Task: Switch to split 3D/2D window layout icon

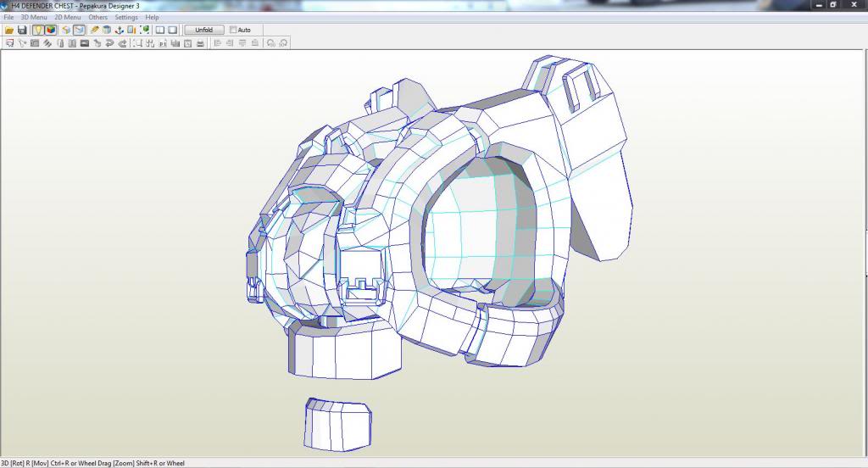Action: pyautogui.click(x=160, y=30)
